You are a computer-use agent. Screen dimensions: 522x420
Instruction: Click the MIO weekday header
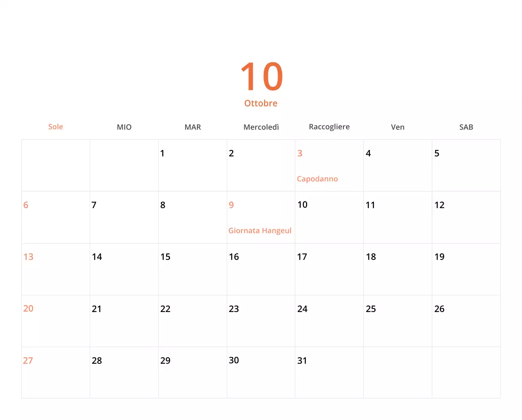[124, 127]
